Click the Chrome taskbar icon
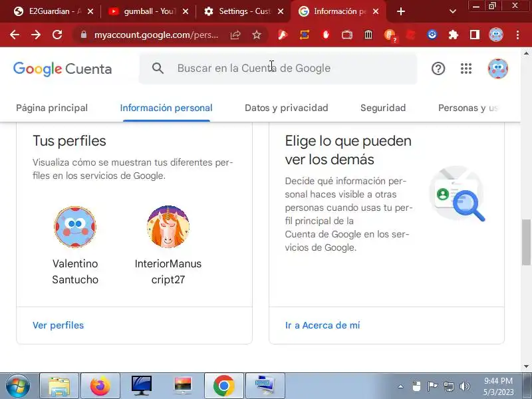The image size is (532, 399). [x=224, y=386]
